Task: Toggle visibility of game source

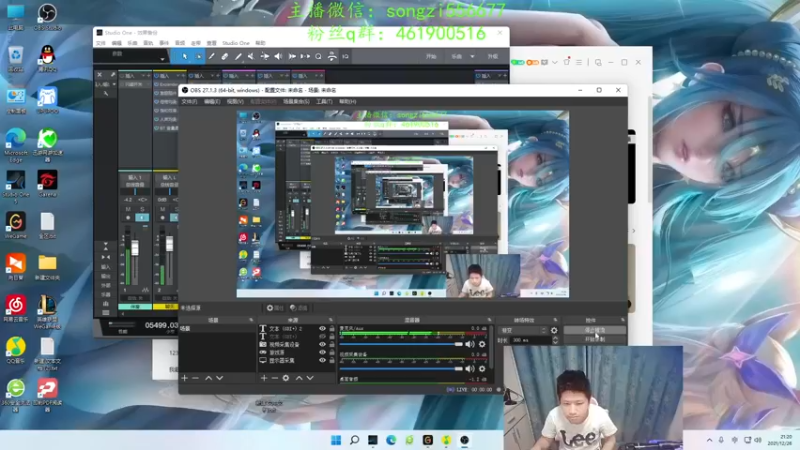Action: click(322, 352)
